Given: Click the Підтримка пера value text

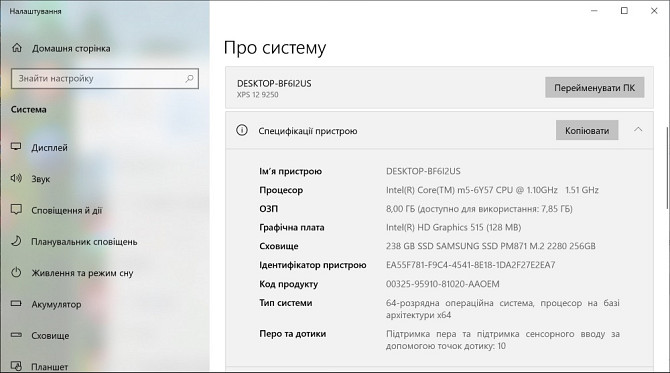Looking at the screenshot, I should click(502, 340).
